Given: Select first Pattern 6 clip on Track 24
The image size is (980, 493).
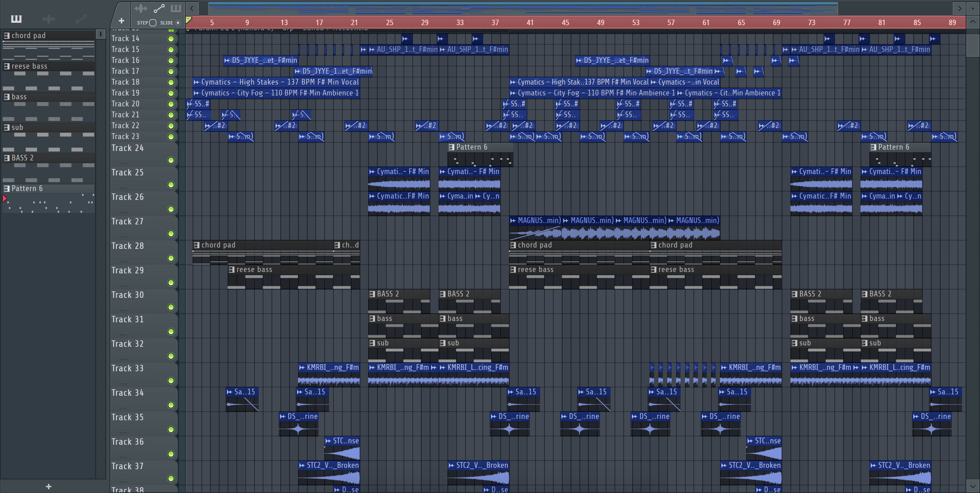Looking at the screenshot, I should pyautogui.click(x=480, y=155).
